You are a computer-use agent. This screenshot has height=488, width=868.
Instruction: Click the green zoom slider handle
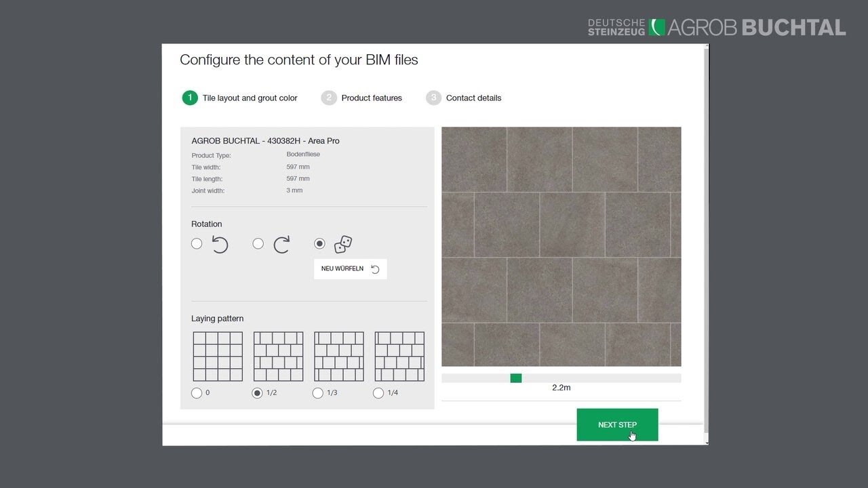tap(516, 378)
